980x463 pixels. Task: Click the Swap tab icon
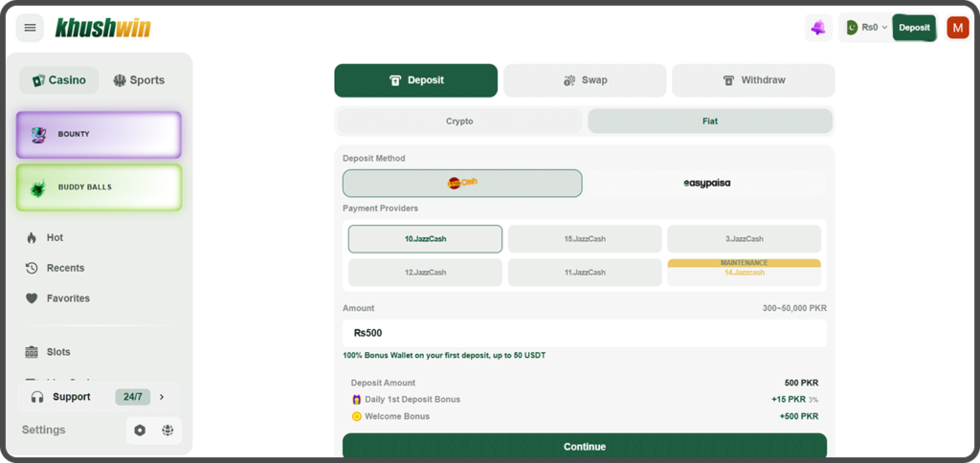coord(569,80)
